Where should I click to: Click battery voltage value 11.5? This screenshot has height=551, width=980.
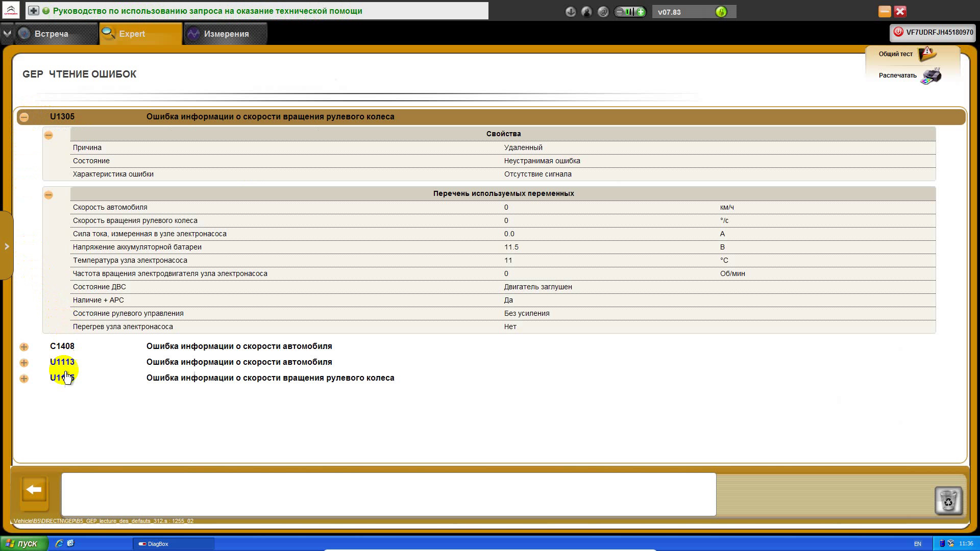coord(511,247)
